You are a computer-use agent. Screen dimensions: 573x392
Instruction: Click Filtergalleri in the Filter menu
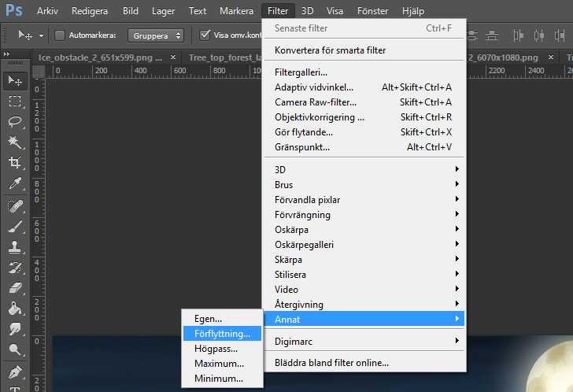(x=301, y=72)
